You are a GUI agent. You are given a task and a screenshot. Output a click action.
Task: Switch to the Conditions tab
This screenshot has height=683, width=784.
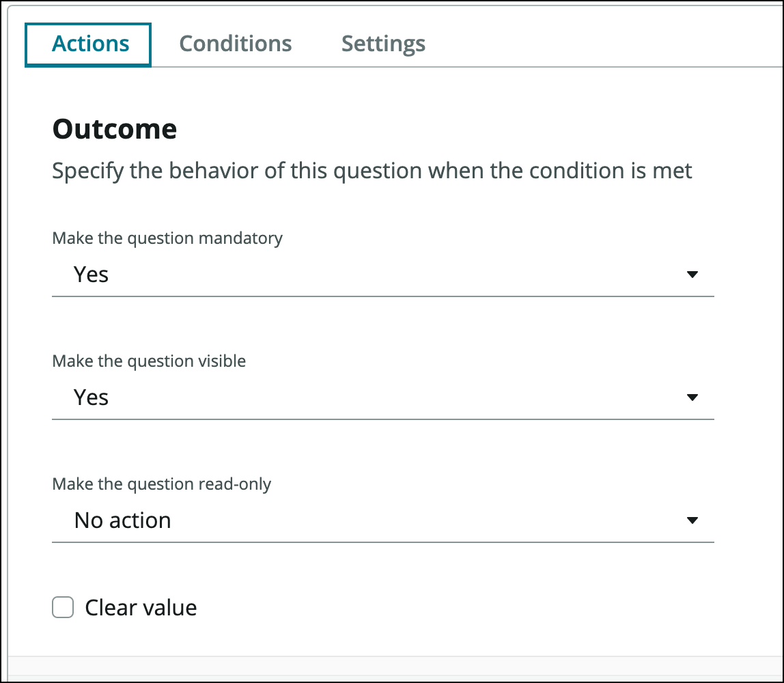click(236, 44)
